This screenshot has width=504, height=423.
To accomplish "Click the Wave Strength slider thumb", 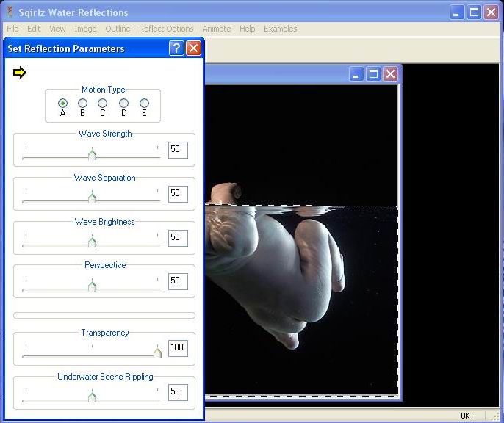I will click(93, 154).
